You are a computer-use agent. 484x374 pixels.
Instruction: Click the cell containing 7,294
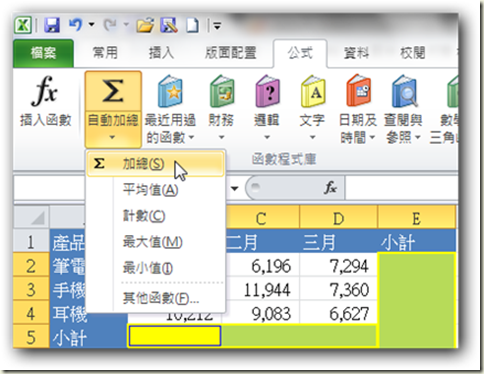click(339, 265)
